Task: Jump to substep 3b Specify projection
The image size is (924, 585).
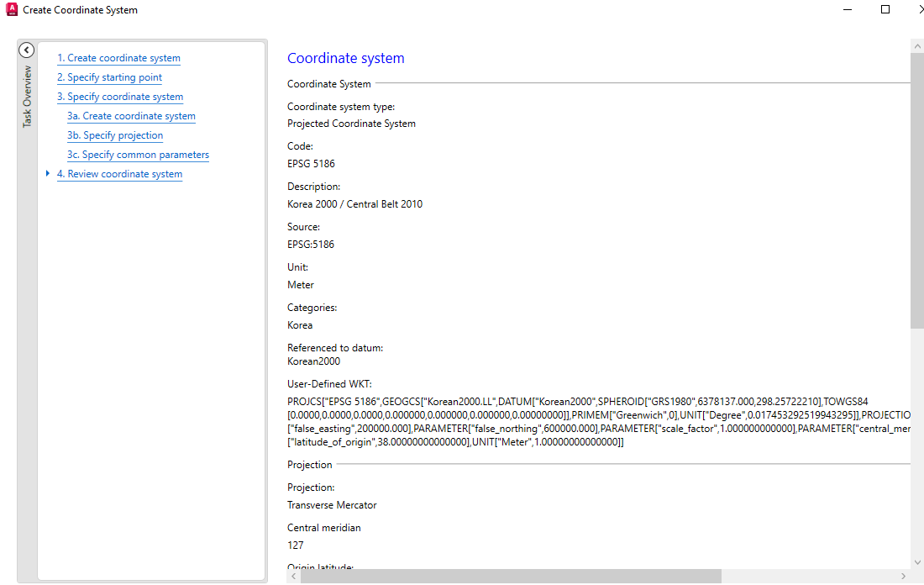Action: click(115, 135)
